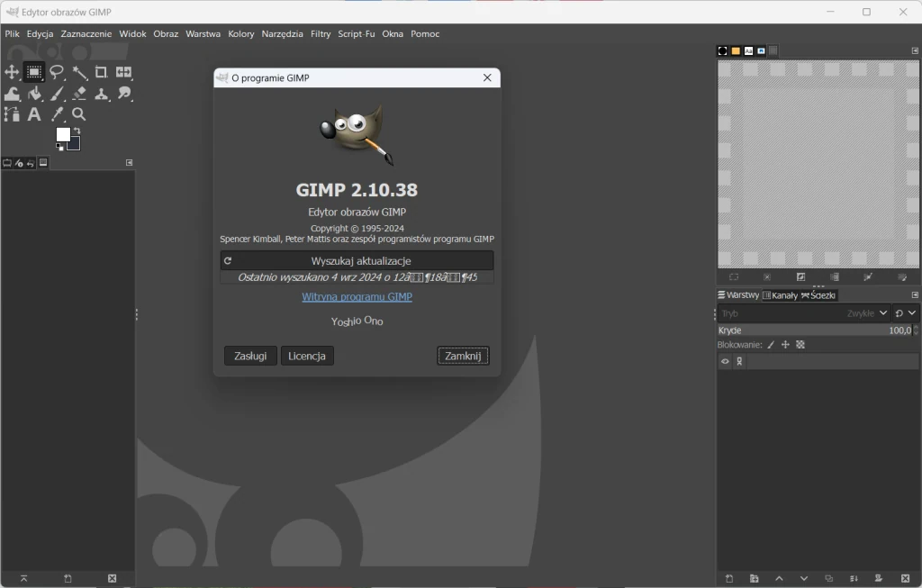Open the Pomoc menu

coord(425,34)
